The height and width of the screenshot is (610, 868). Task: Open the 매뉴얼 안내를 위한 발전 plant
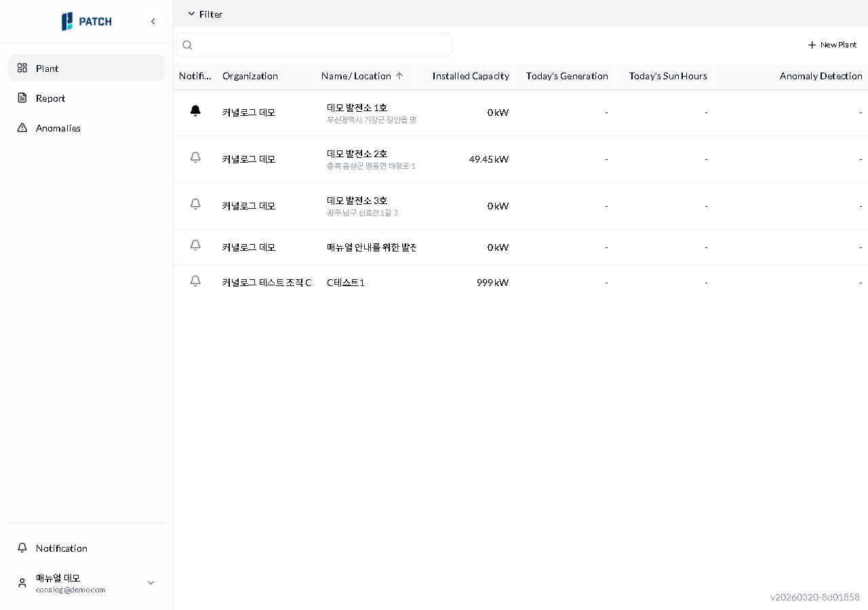[371, 247]
